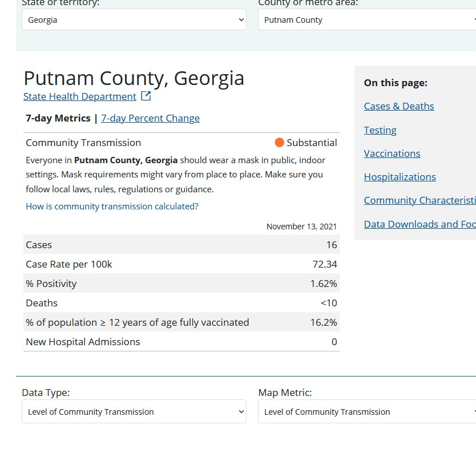476x453 pixels.
Task: Open the Community Characteristics section link
Action: [x=420, y=200]
